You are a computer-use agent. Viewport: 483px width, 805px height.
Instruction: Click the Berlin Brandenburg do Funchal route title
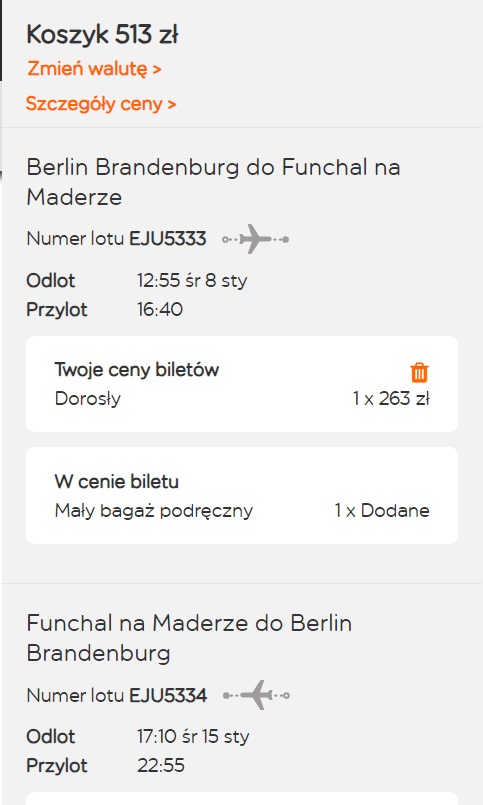[x=213, y=182]
